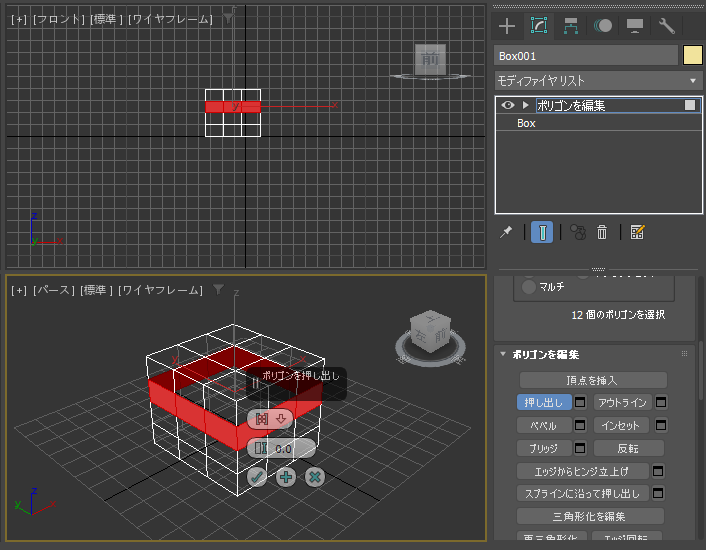The width and height of the screenshot is (706, 550).
Task: Cancel extrude with the X icon
Action: [x=315, y=477]
